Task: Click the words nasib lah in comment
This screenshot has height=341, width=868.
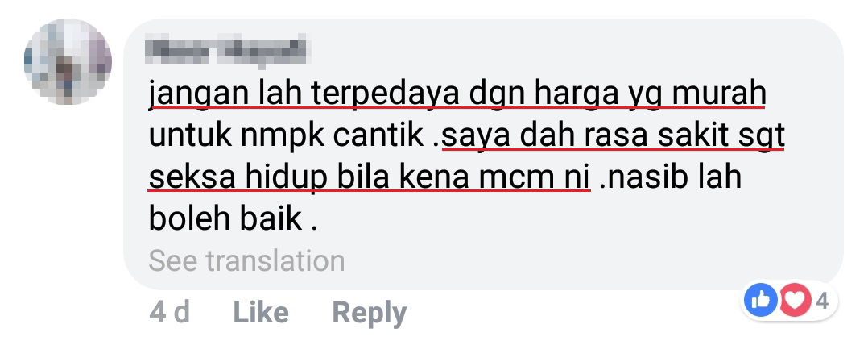Action: pos(674,177)
